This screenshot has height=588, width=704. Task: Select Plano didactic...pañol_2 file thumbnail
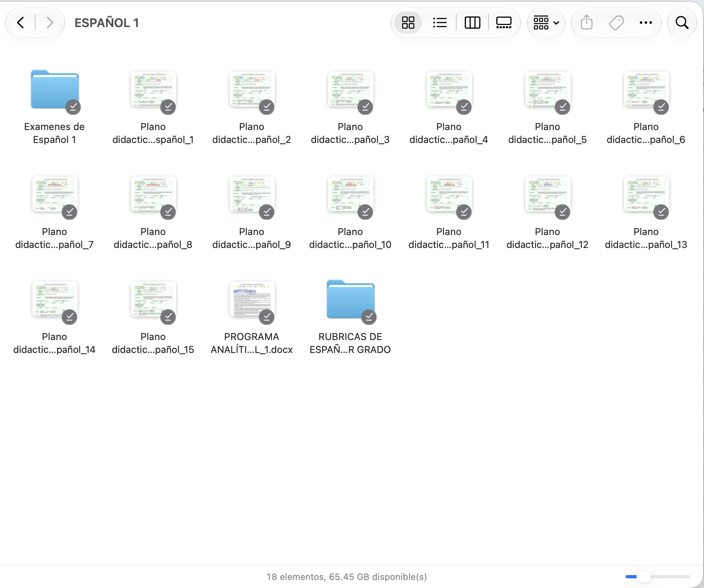252,89
